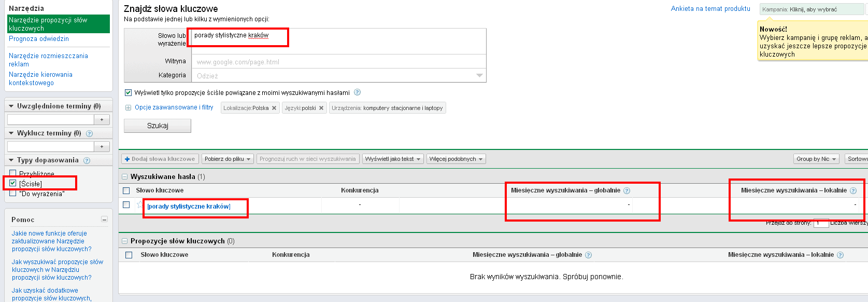Click the Szukaj search button
The height and width of the screenshot is (302, 868).
point(158,126)
